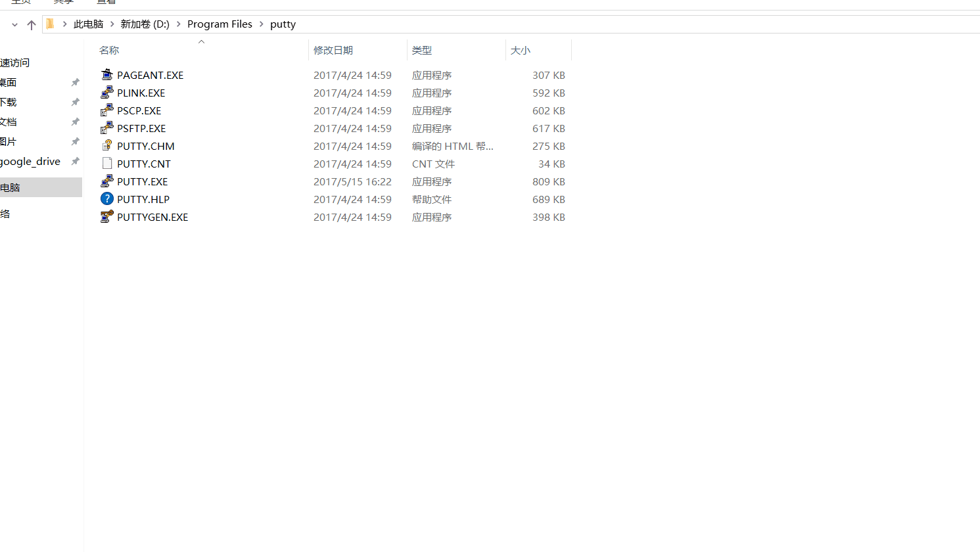The height and width of the screenshot is (552, 980).
Task: Open google_drive folder in sidebar
Action: (30, 161)
